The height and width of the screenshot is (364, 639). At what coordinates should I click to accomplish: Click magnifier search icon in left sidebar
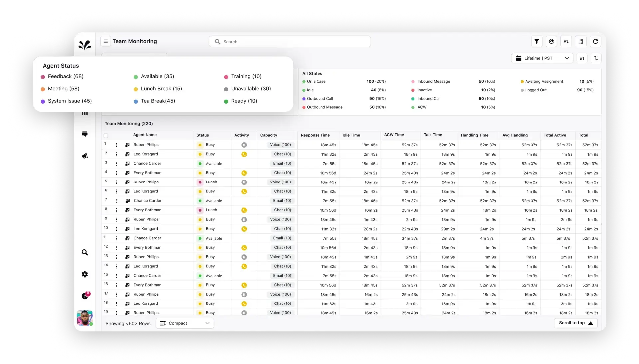(85, 252)
